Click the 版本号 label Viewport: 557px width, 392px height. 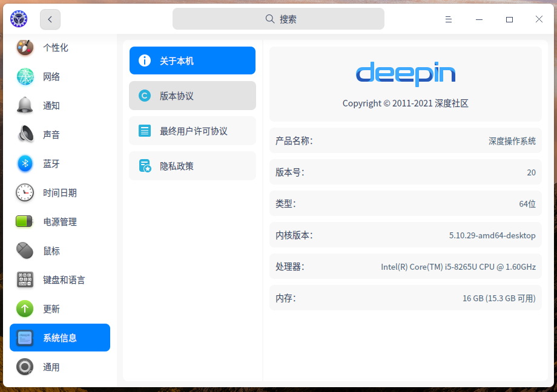290,172
